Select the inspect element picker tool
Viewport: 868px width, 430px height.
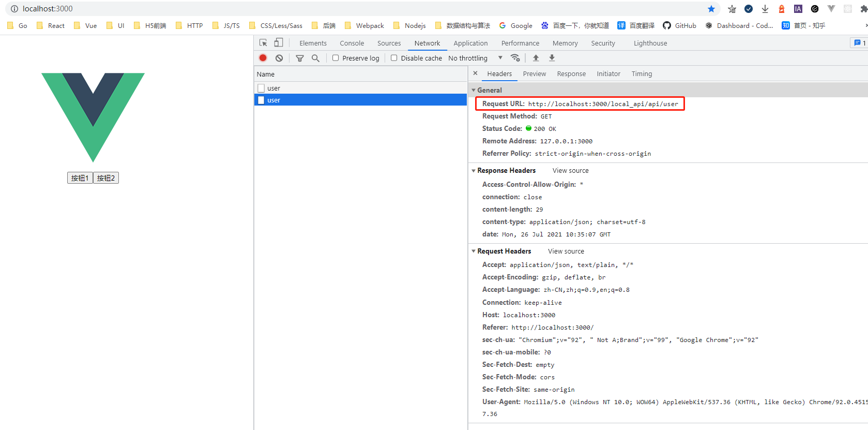(x=263, y=43)
